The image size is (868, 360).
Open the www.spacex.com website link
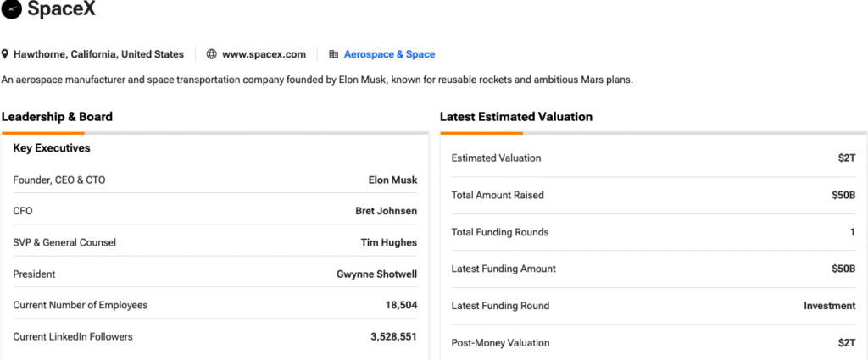click(x=264, y=54)
